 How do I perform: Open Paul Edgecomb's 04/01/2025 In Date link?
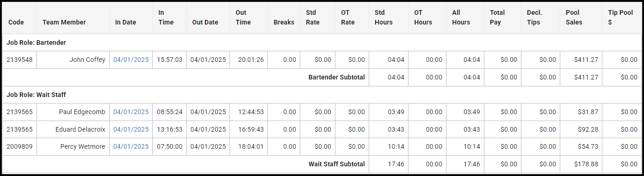(x=131, y=112)
